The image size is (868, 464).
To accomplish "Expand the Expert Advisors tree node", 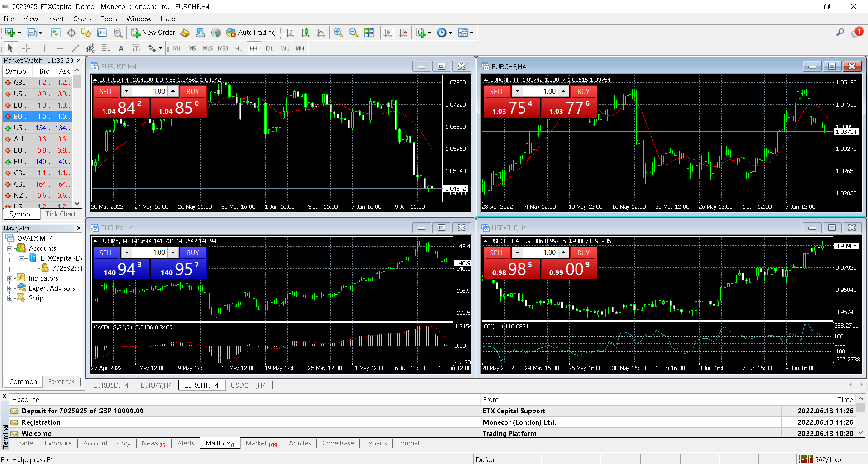I will [9, 288].
